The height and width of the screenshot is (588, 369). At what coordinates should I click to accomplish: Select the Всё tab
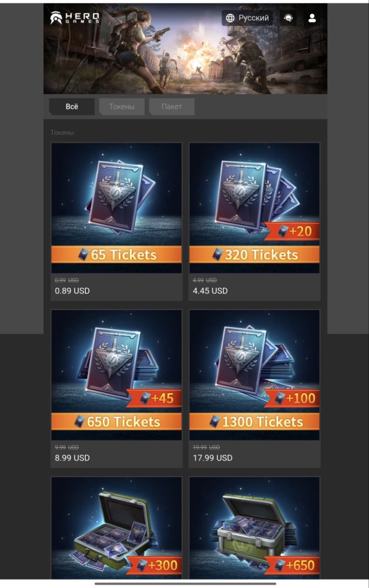[72, 107]
